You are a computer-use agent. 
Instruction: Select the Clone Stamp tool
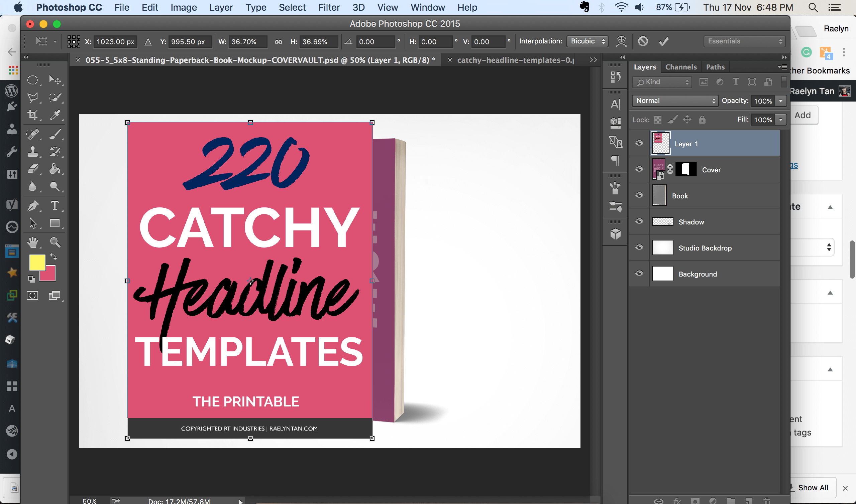pyautogui.click(x=33, y=152)
